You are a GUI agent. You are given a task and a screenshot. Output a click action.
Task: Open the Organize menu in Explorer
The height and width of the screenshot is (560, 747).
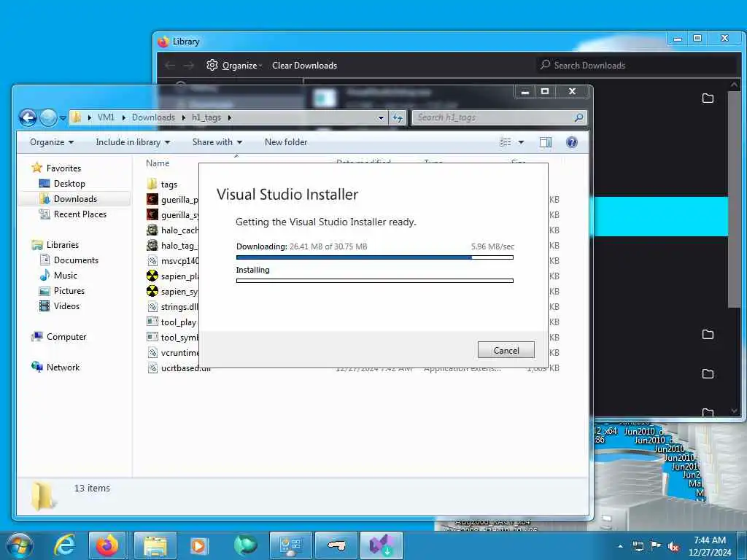[x=52, y=142]
